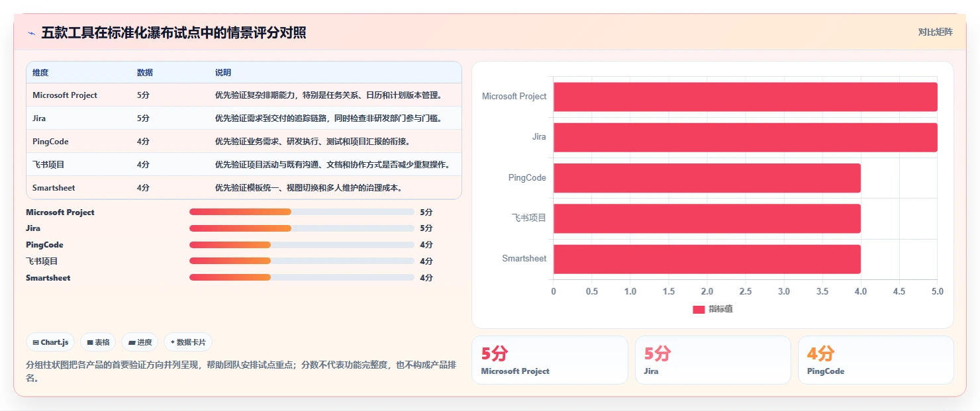Click the Microsoft Project chart bar
The width and height of the screenshot is (980, 411).
[745, 97]
